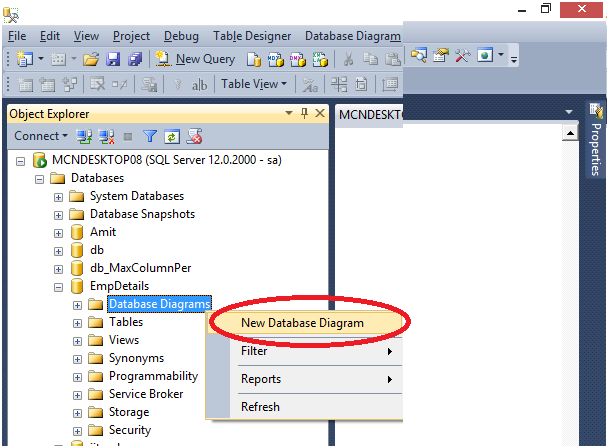This screenshot has height=448, width=609.
Task: Click the XMLA Query icon
Action: tap(320, 59)
